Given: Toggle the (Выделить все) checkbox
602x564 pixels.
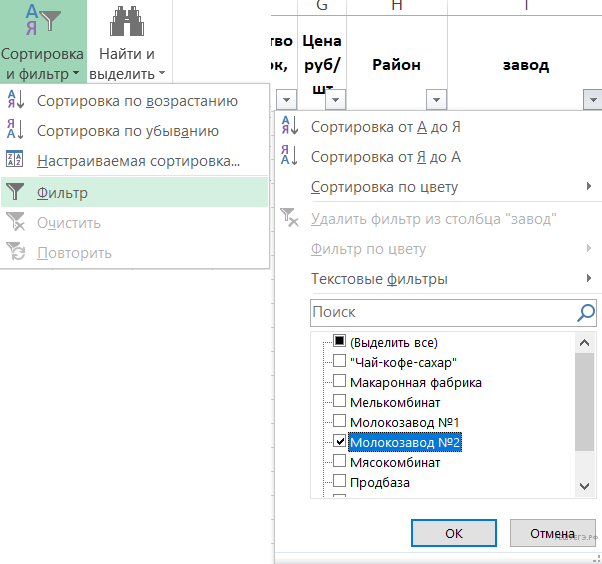Looking at the screenshot, I should click(340, 342).
